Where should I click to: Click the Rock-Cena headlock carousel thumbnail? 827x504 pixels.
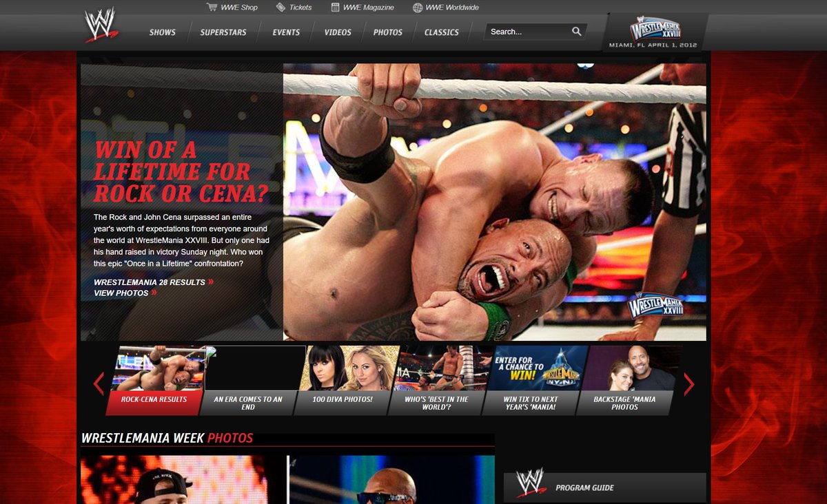pos(159,368)
